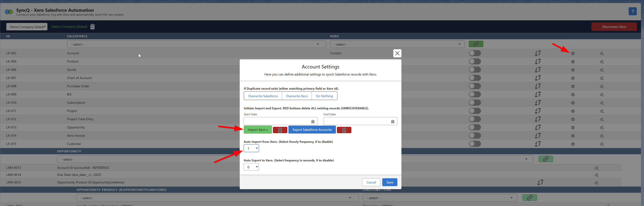Click unlink icon in LX-013 Opportunity row
The image size is (644, 206).
[602, 128]
